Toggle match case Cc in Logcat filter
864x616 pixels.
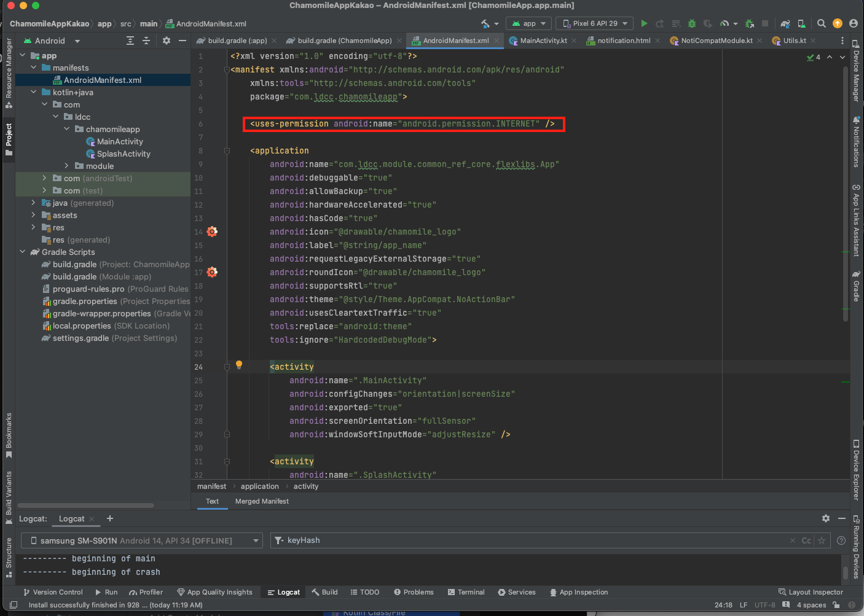click(x=806, y=540)
